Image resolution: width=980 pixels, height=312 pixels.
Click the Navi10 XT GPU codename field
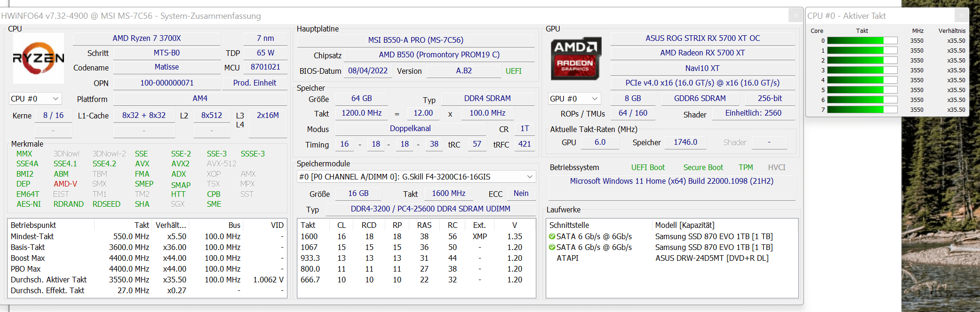pos(702,69)
